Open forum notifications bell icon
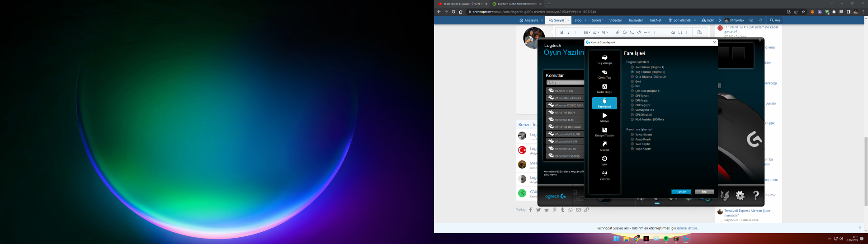Image resolution: width=868 pixels, height=244 pixels. click(x=761, y=20)
